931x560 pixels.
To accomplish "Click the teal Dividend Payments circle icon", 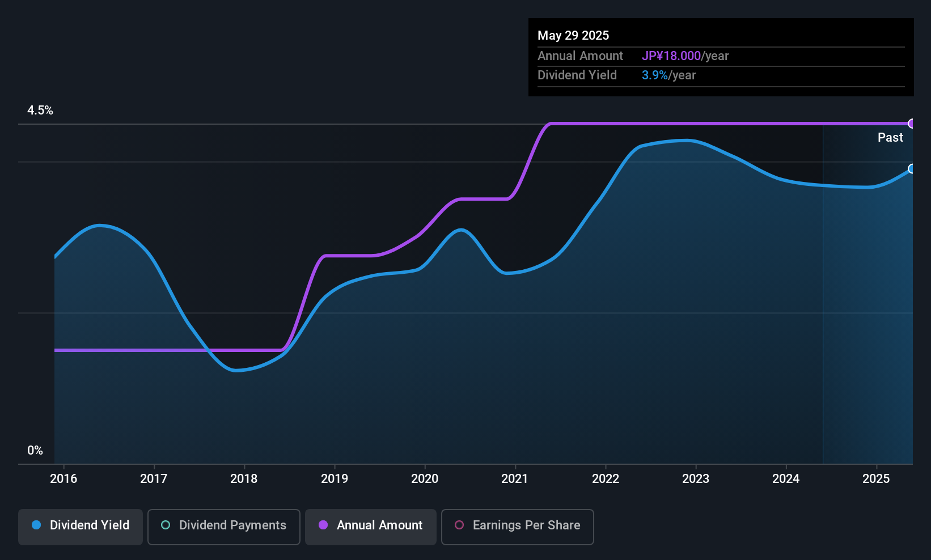I will 166,525.
